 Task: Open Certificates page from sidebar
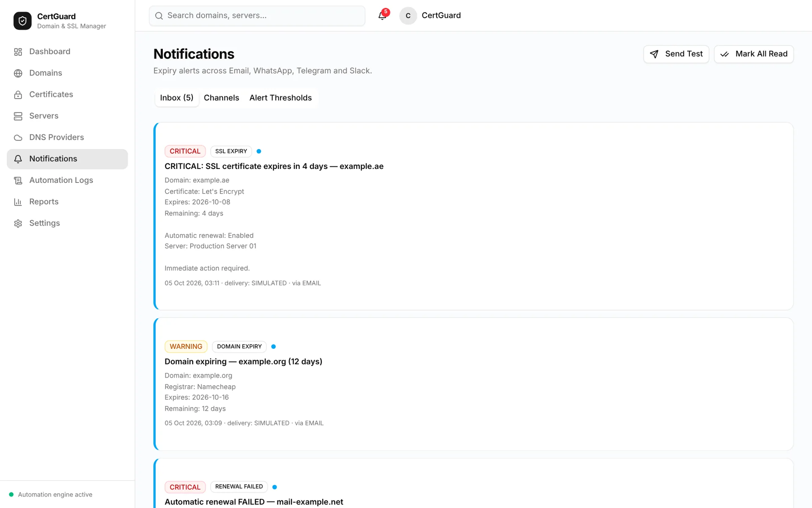pos(67,95)
